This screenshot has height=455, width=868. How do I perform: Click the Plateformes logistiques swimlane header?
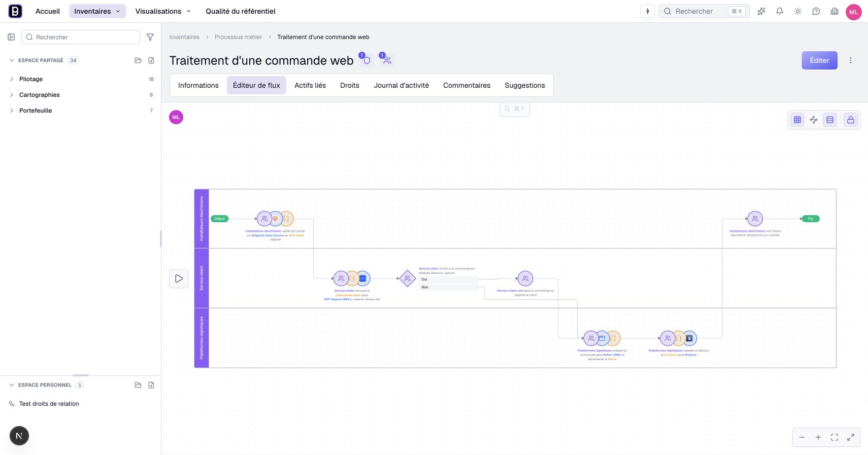click(x=202, y=338)
